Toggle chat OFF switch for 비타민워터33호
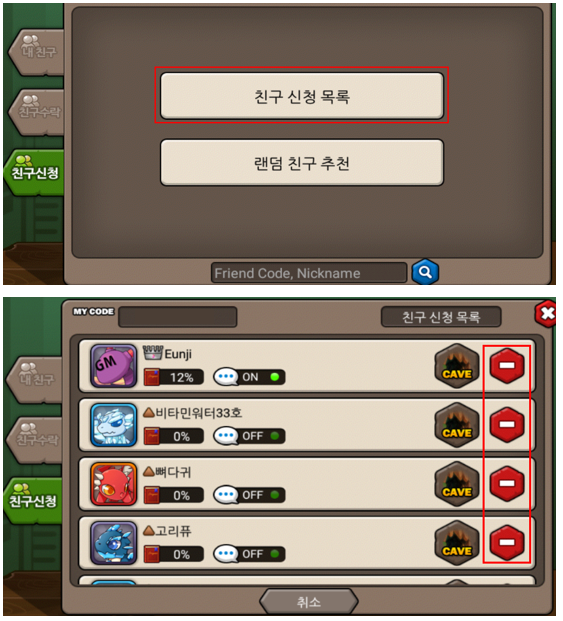Screen dimensions: 563x621 (249, 436)
